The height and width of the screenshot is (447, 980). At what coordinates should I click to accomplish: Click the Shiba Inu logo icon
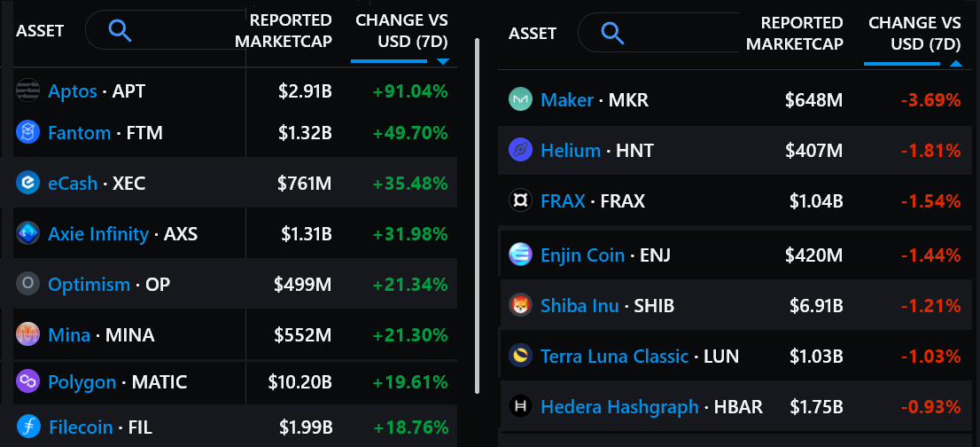(x=520, y=305)
